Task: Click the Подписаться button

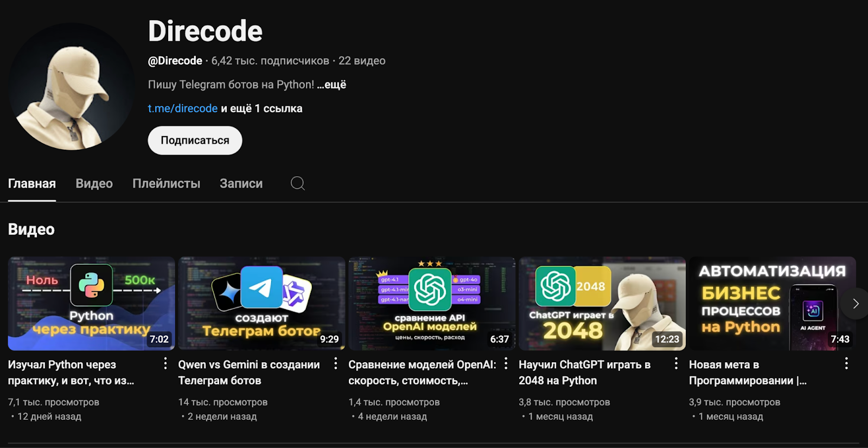Action: [195, 140]
